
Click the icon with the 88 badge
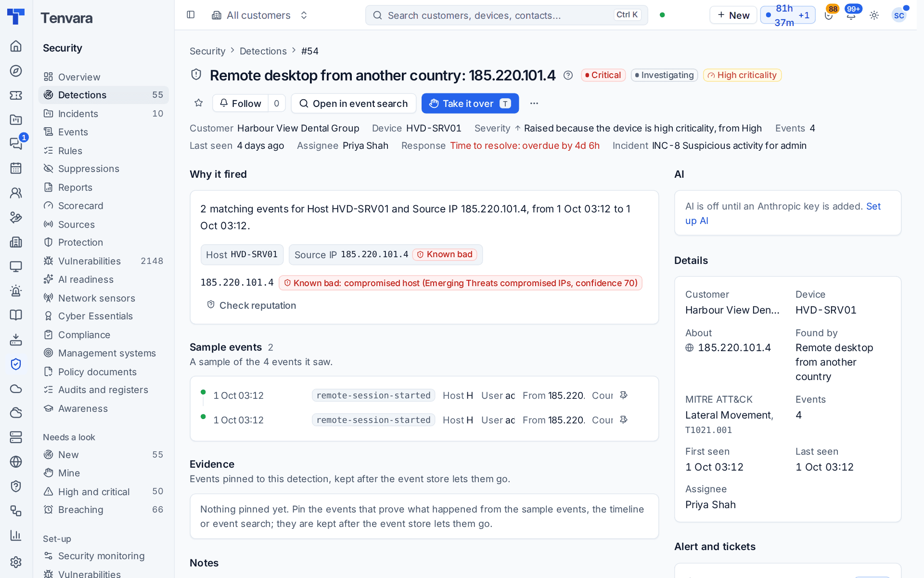coord(829,15)
